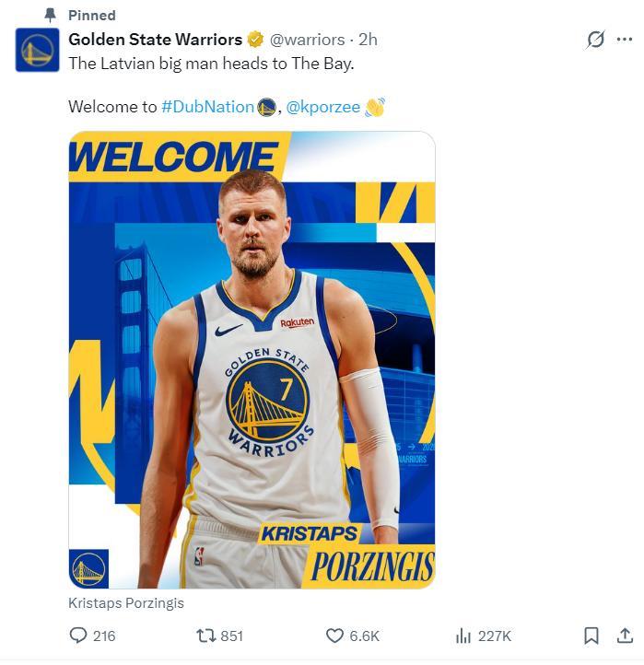Like the Warriors welcome post

pos(335,636)
